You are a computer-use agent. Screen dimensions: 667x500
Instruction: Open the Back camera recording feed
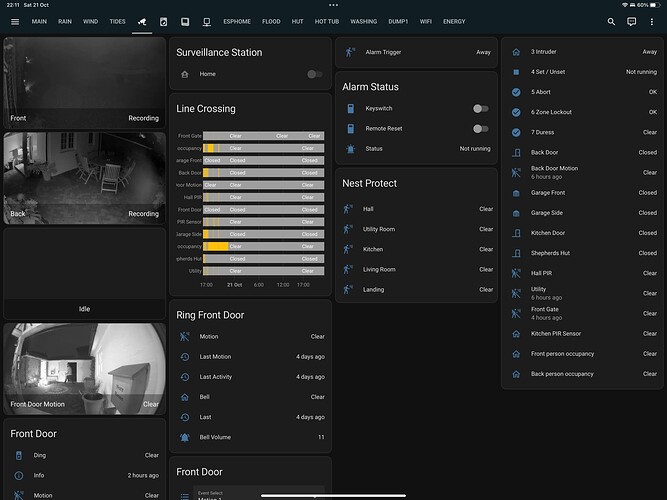(x=84, y=176)
